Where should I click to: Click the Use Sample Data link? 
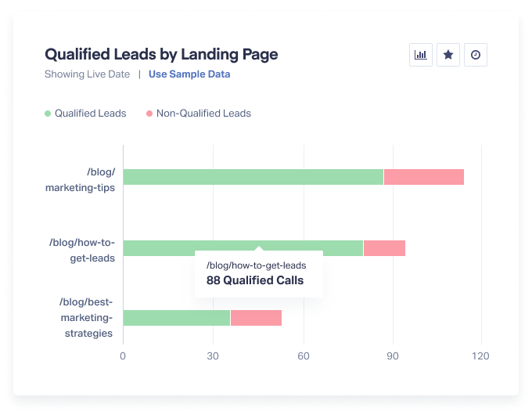[x=189, y=74]
